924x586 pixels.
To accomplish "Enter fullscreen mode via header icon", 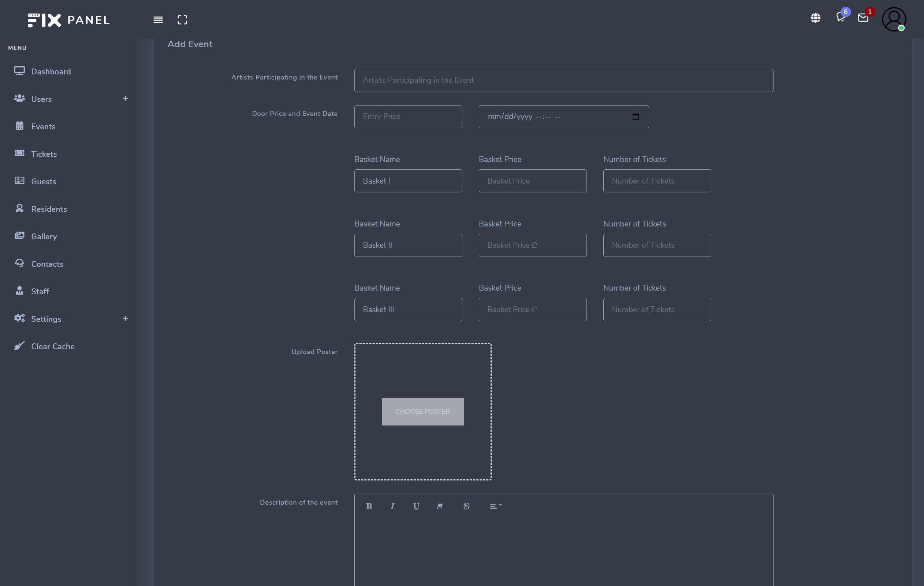I will (x=182, y=19).
